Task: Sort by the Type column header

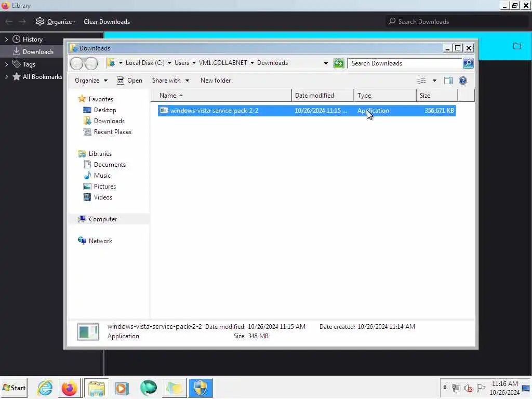Action: (385, 96)
